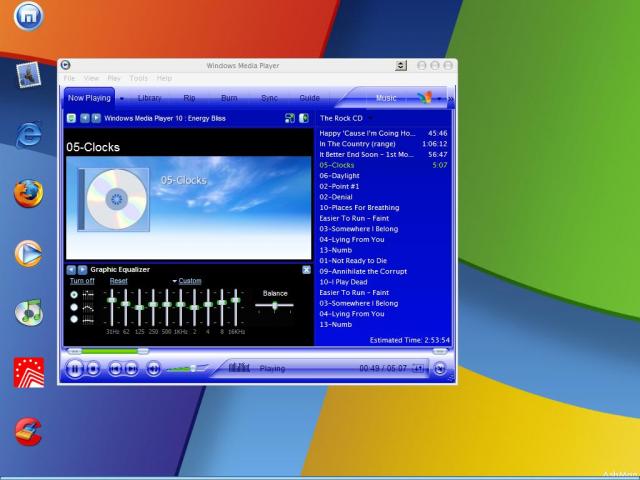Open The Rock CD playlist dropdown
640x480 pixels.
coord(370,118)
